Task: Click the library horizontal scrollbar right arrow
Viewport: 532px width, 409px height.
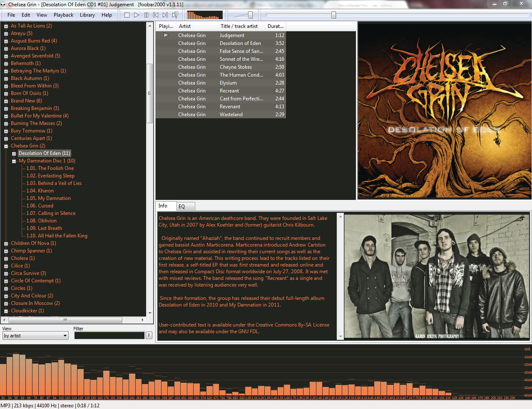Action: [x=142, y=320]
